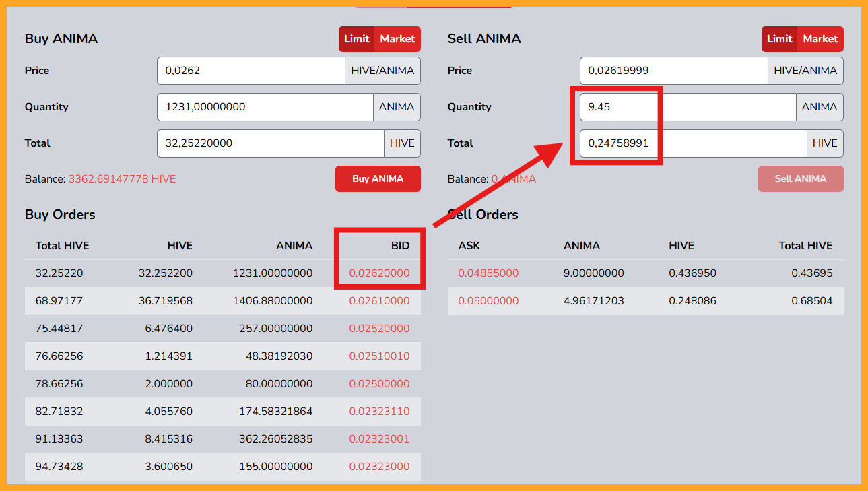Click the 3362.69147778 HIVE balance link
This screenshot has width=868, height=491.
coord(122,179)
